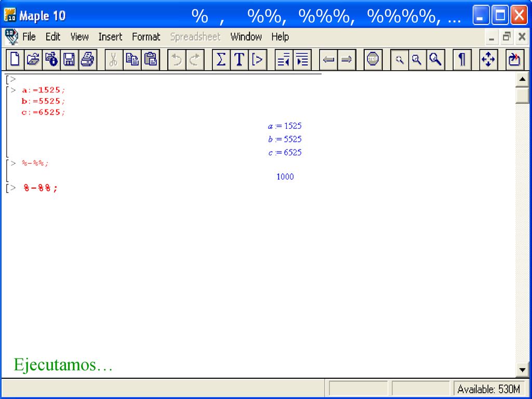Screen dimensions: 532x399
Task: Go back with the left arrow icon
Action: tap(328, 60)
